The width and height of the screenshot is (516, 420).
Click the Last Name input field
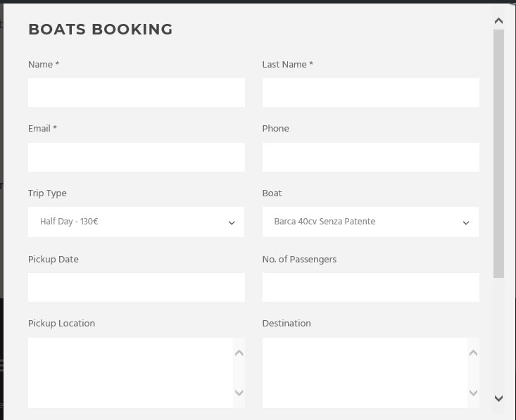[370, 92]
